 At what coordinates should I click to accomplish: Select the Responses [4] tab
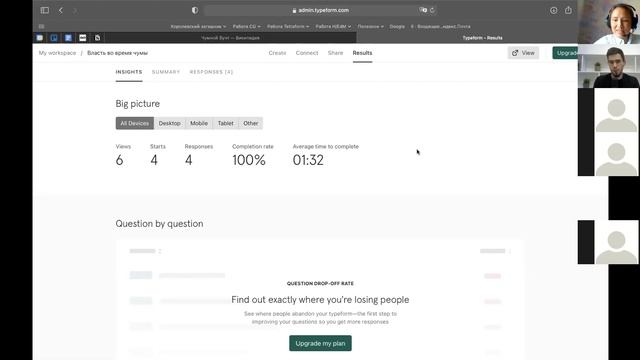(x=211, y=72)
